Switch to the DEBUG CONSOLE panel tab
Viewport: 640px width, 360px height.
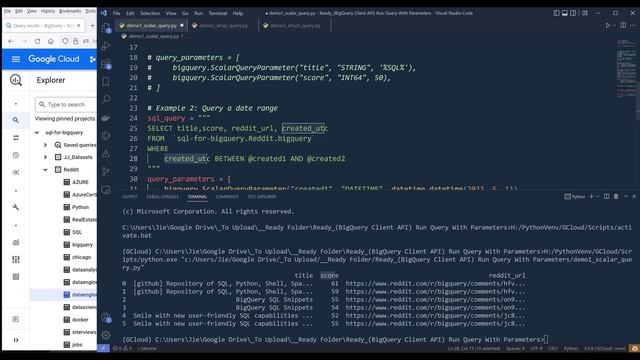(162, 197)
